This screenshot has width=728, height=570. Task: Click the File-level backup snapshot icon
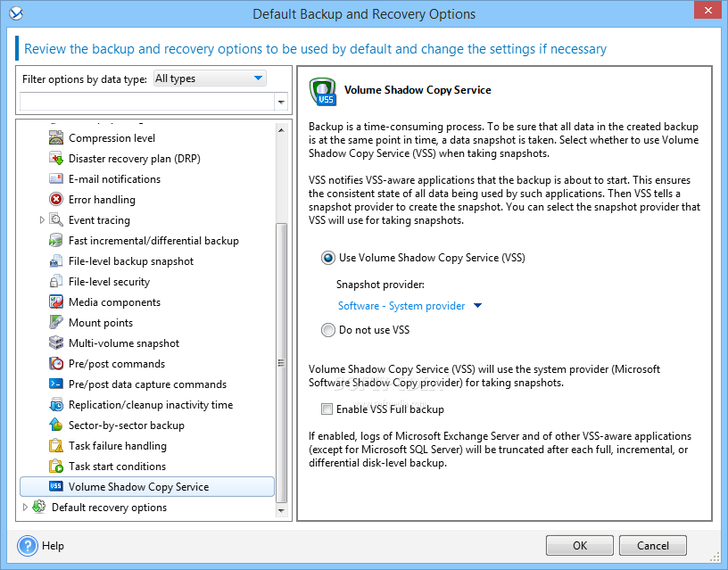(x=56, y=260)
